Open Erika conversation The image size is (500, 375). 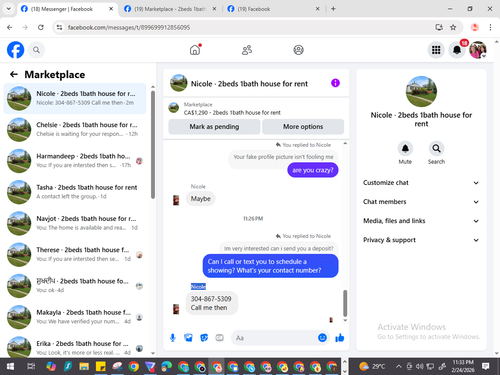(75, 347)
